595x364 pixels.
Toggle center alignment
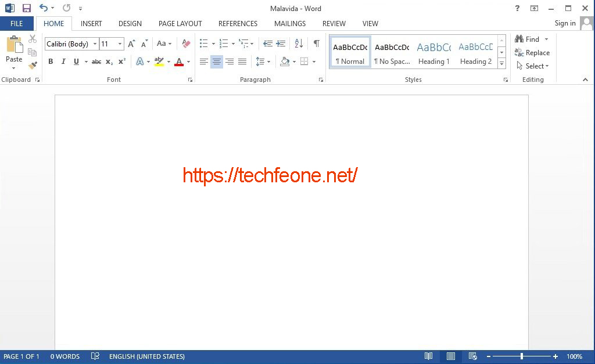point(217,62)
